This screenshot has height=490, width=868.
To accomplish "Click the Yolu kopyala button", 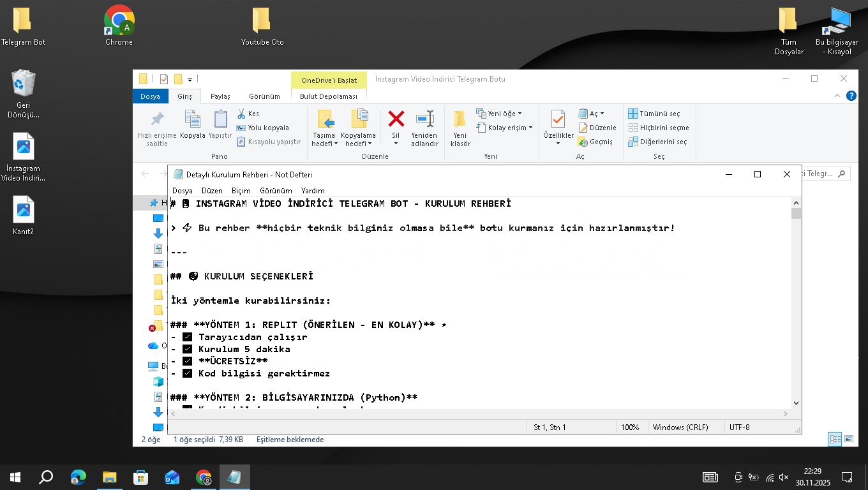I will (x=262, y=128).
